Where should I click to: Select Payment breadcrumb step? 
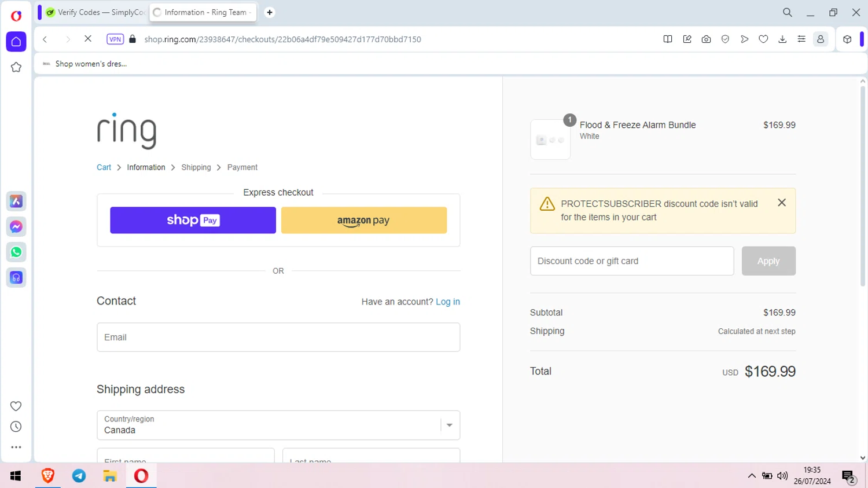242,167
